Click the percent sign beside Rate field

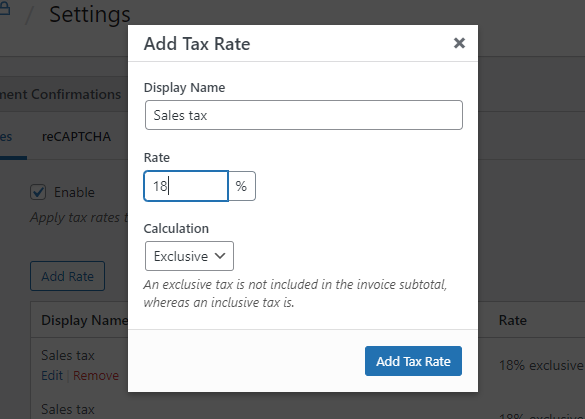(241, 186)
